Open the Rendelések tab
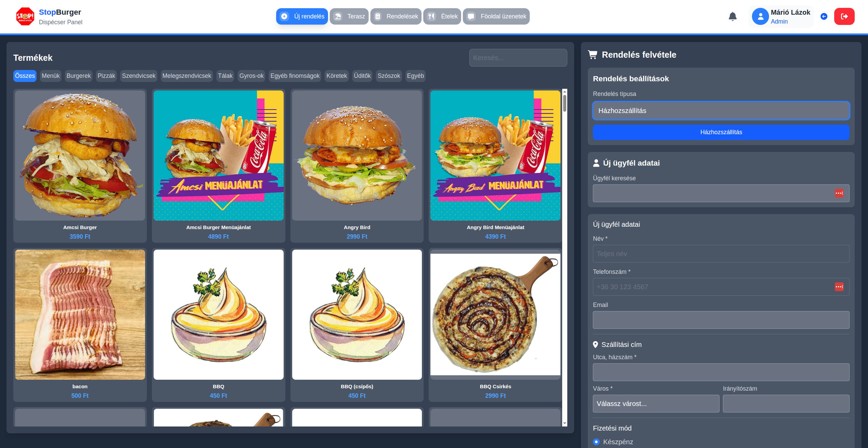This screenshot has width=868, height=448. point(396,16)
